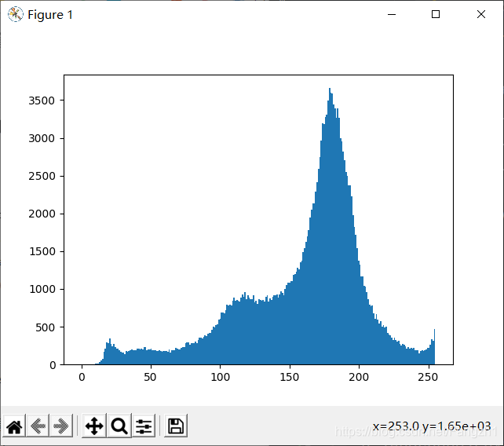
Task: Go back to the previous view arrow
Action: pyautogui.click(x=38, y=426)
